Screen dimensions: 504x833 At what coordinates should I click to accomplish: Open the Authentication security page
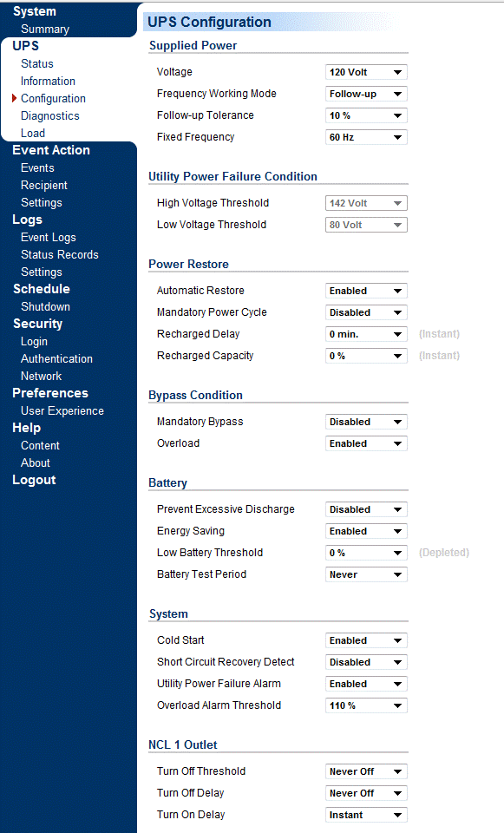click(x=57, y=359)
